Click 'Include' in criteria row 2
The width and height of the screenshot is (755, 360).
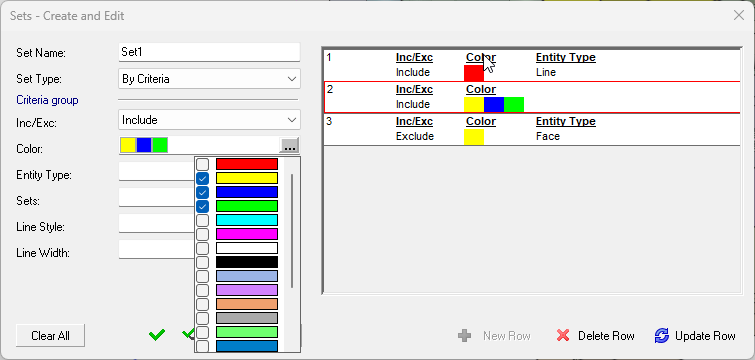pyautogui.click(x=413, y=104)
